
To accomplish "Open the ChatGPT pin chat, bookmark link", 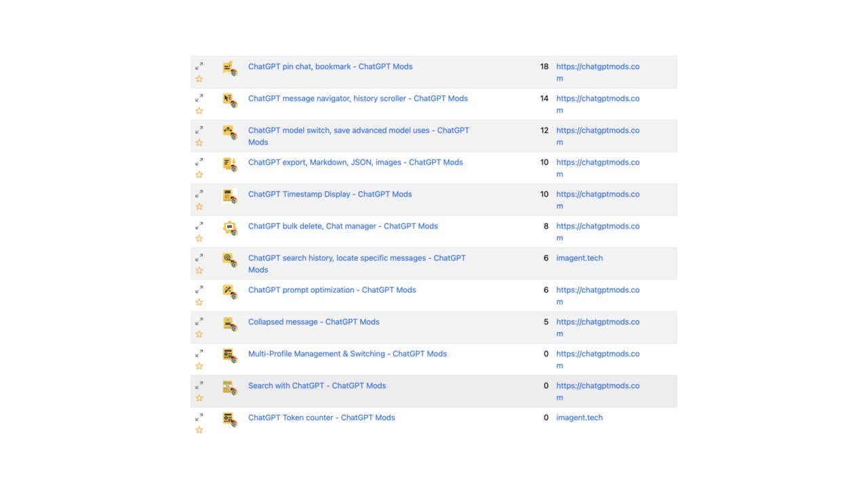I will (x=330, y=66).
